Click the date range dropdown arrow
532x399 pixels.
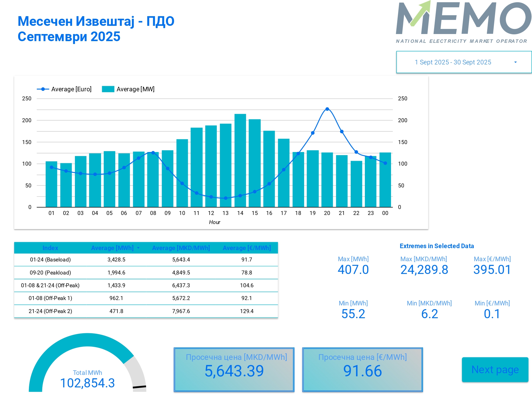(x=515, y=62)
